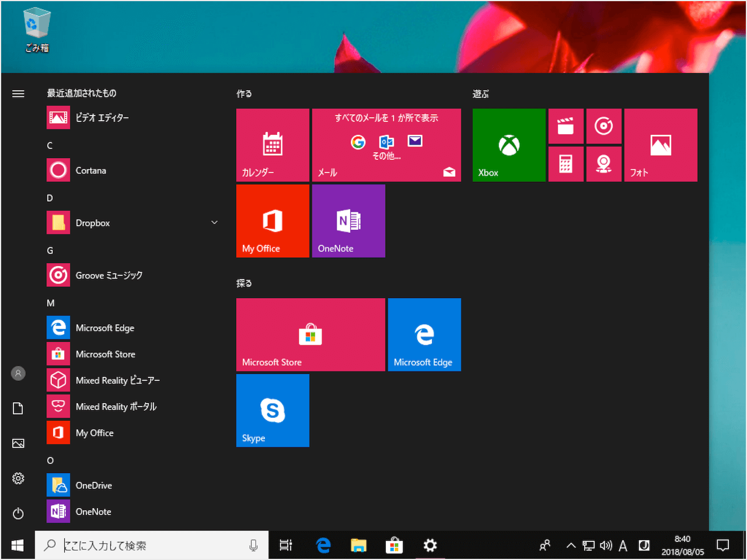Focus the taskbar search box
The image size is (747, 560).
(x=152, y=545)
